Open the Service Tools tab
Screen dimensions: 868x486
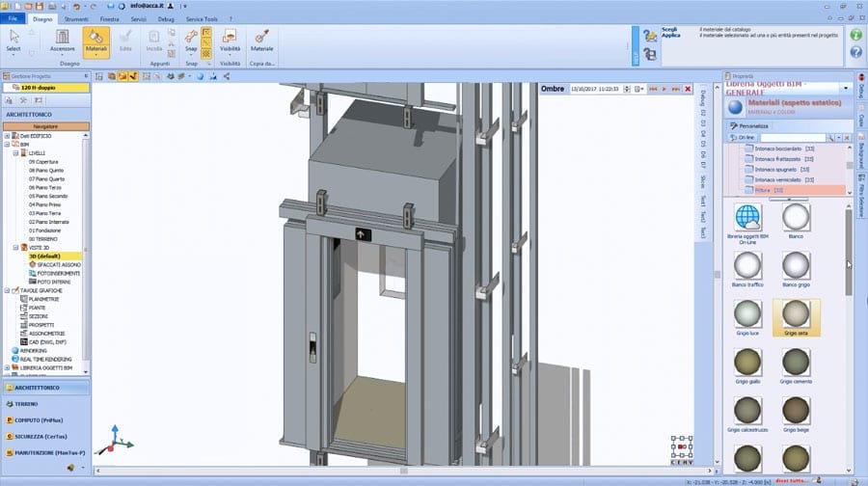[x=202, y=19]
